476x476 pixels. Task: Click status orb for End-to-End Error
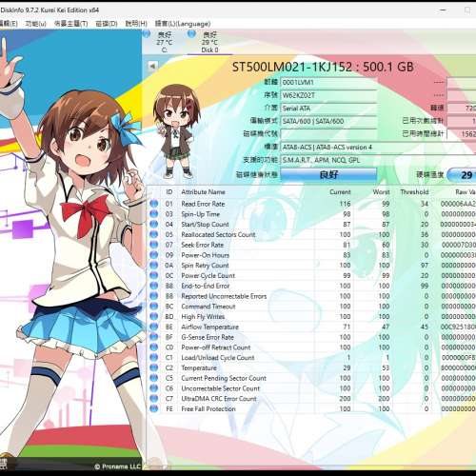(x=154, y=286)
